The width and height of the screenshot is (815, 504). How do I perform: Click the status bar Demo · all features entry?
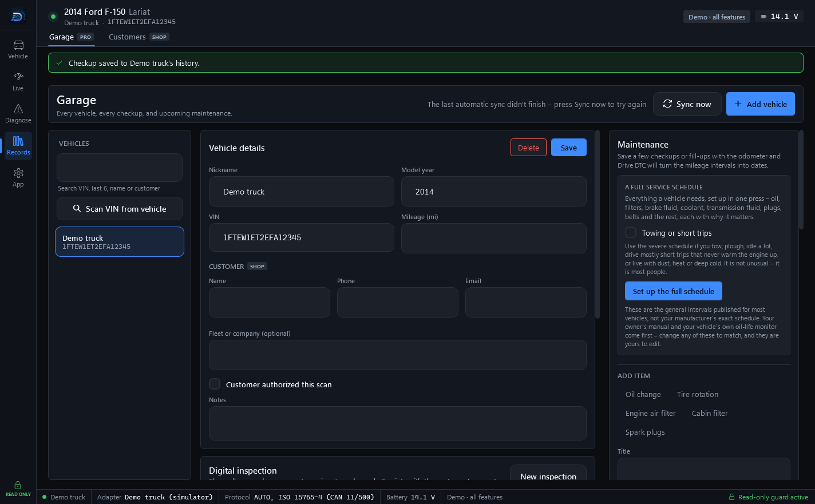click(x=474, y=497)
